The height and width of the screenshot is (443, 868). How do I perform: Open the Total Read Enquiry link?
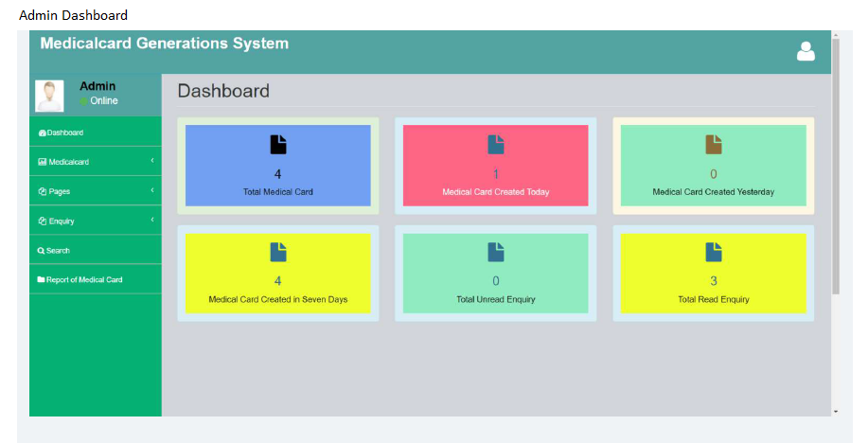pos(714,299)
